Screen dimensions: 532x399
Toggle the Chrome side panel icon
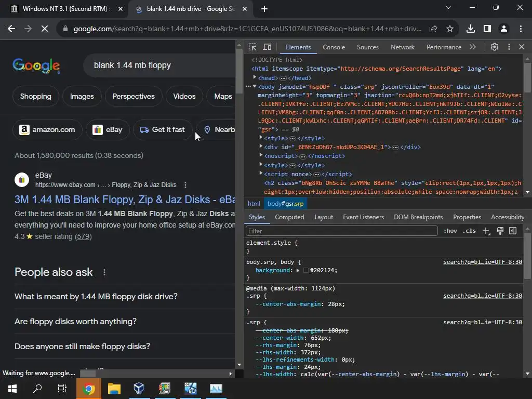487,29
